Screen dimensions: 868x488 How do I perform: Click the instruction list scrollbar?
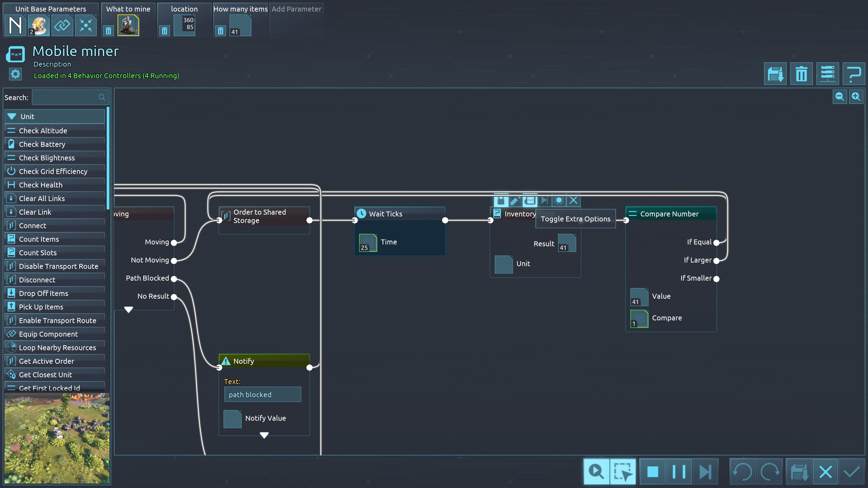108,158
